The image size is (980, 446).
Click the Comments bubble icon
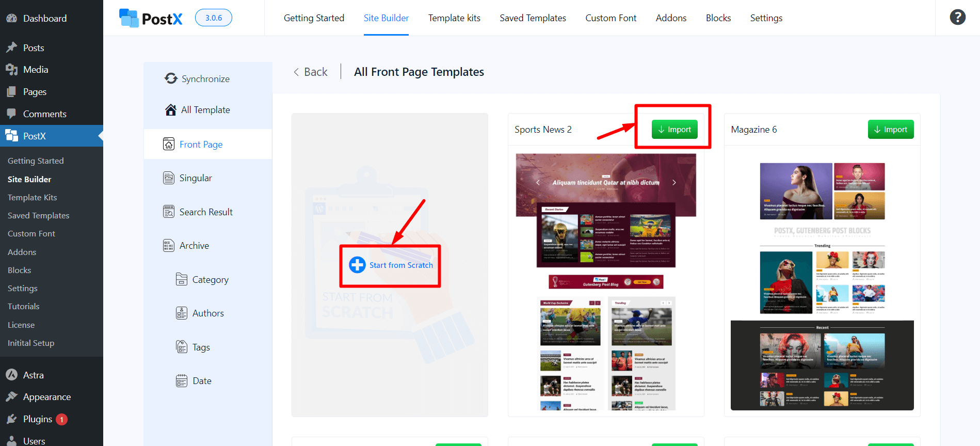point(12,114)
